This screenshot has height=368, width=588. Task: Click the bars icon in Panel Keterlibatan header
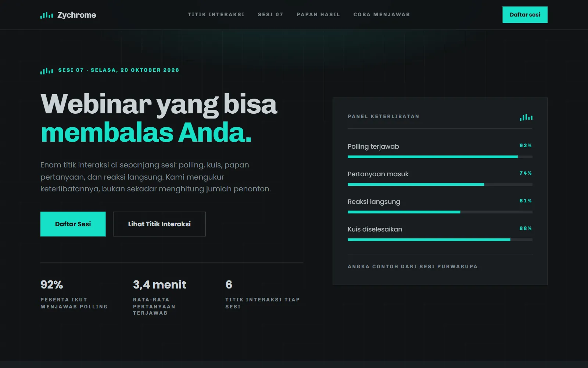[526, 117]
